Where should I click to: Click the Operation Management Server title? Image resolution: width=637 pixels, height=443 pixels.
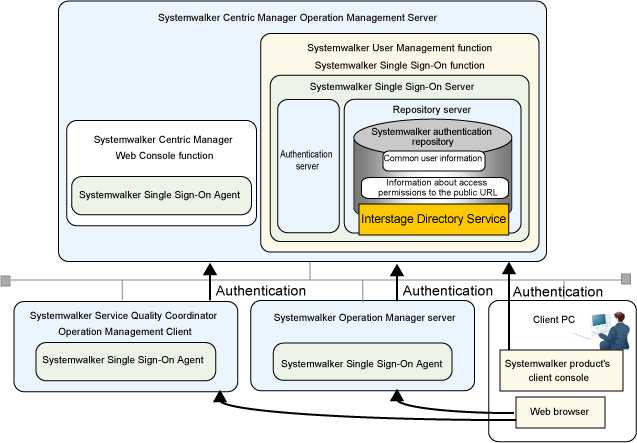(297, 18)
